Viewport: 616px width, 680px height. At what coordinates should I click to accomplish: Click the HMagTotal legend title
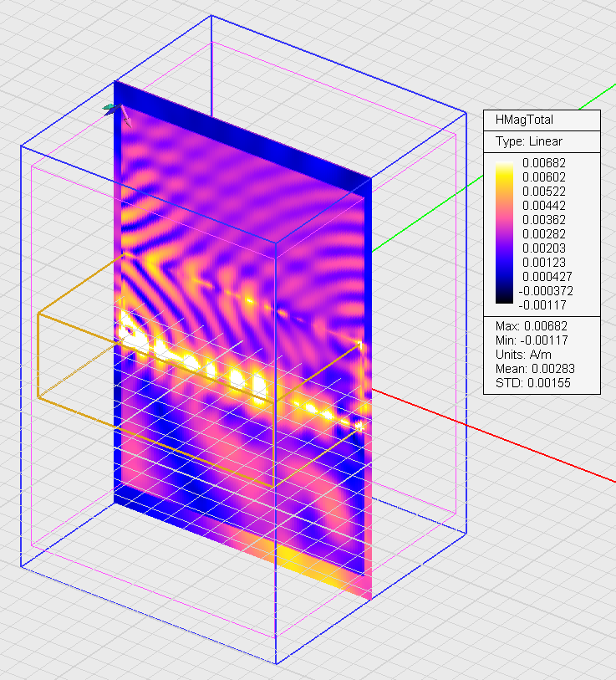524,120
